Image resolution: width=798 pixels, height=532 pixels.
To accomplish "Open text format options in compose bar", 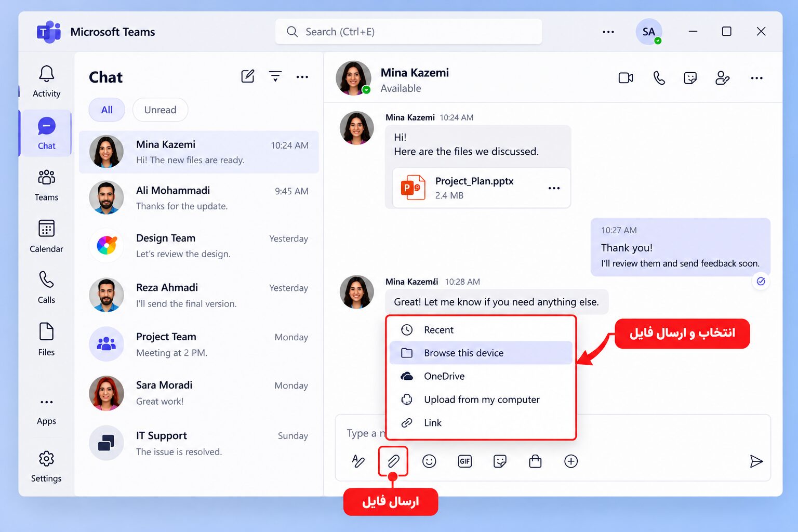I will tap(358, 461).
